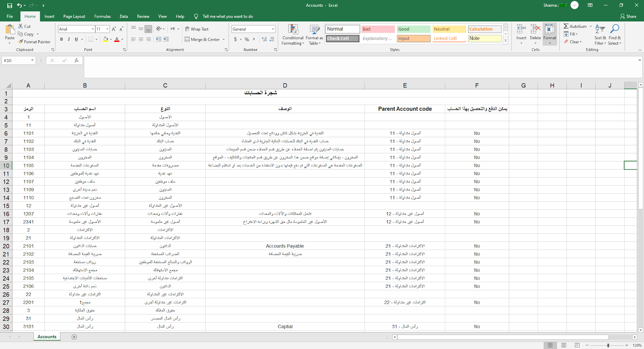Image resolution: width=644 pixels, height=349 pixels.
Task: Toggle Wrap Text
Action: pos(197,29)
